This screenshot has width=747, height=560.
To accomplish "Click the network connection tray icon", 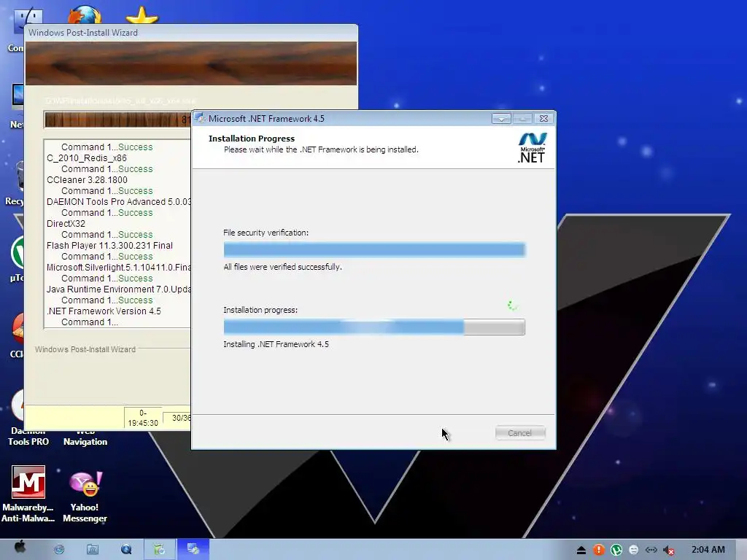I will point(651,550).
